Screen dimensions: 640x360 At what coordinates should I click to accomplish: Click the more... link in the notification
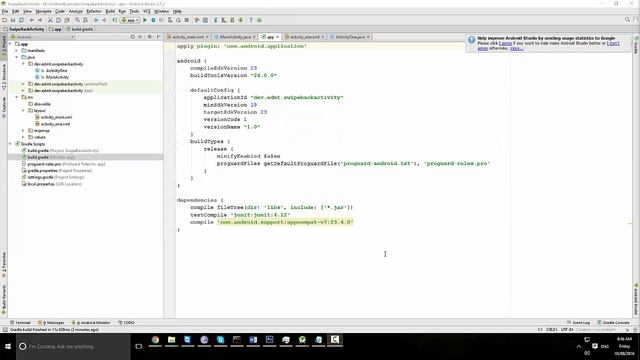[x=516, y=49]
